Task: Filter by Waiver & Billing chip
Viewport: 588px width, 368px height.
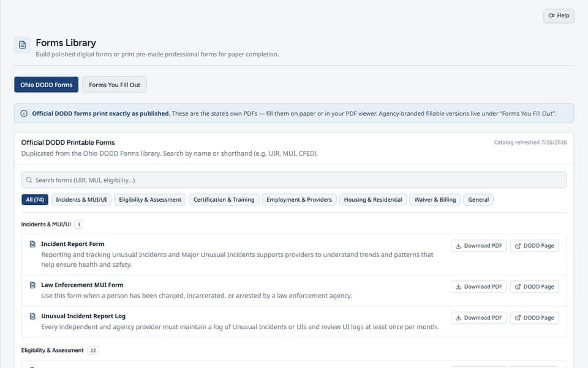Action: click(x=435, y=200)
